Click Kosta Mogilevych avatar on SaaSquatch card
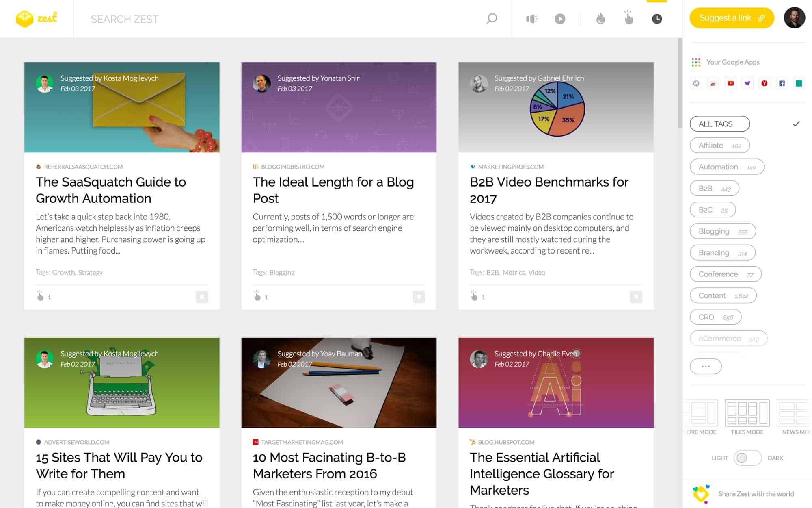 45,83
